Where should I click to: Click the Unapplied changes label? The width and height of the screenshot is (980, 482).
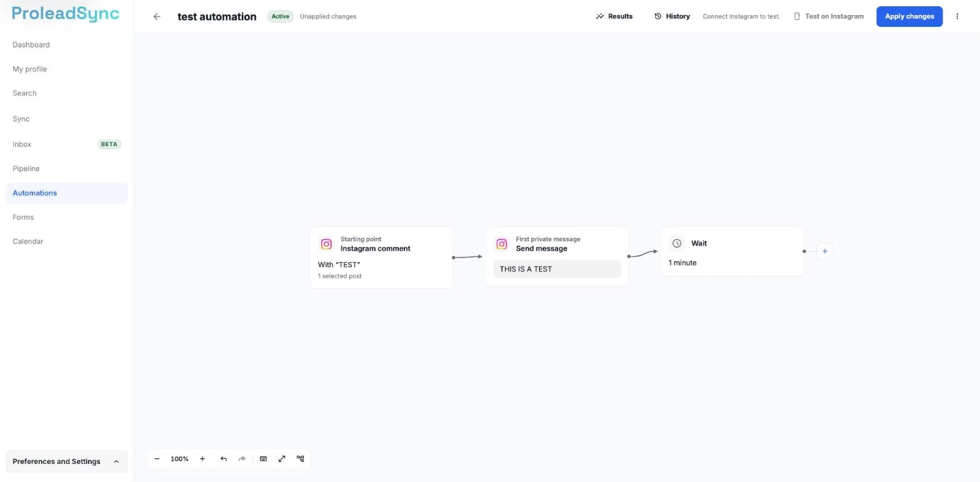tap(328, 17)
